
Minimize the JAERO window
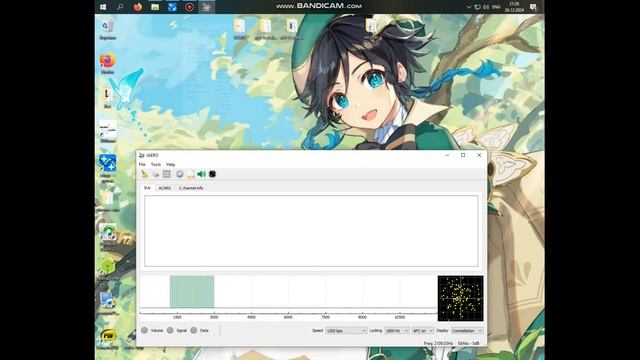[447, 155]
